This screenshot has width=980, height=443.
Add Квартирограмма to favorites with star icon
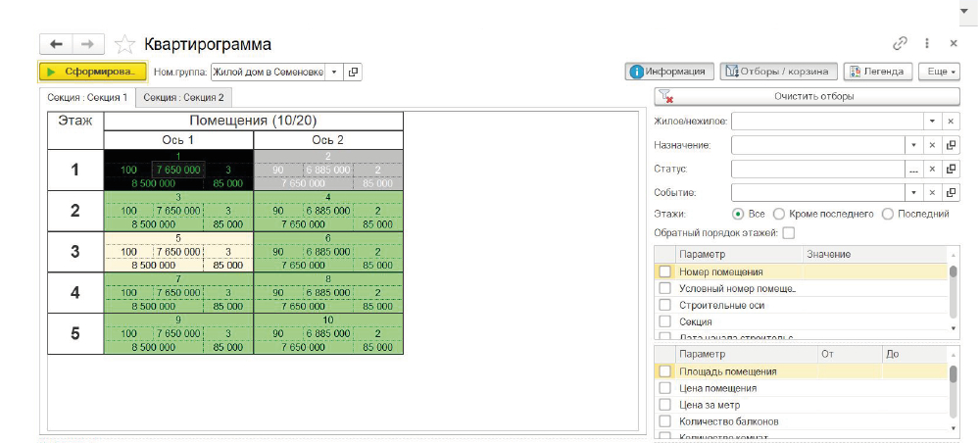(x=124, y=45)
